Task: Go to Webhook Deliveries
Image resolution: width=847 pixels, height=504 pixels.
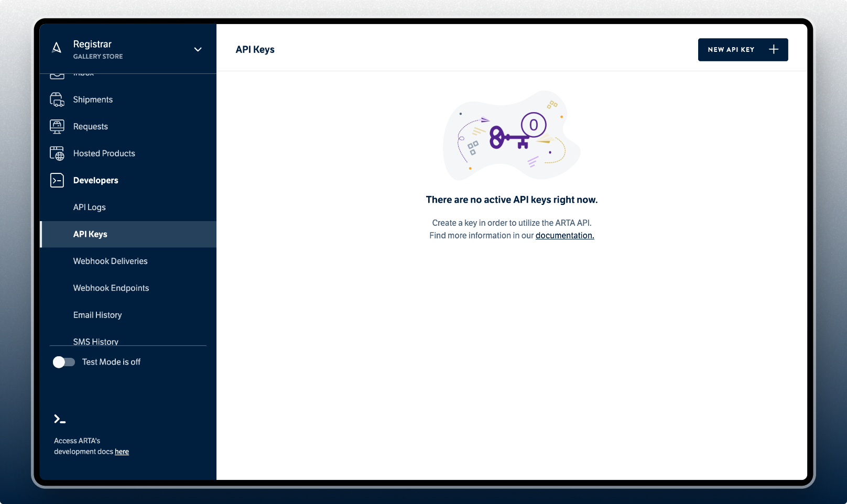Action: (x=111, y=261)
